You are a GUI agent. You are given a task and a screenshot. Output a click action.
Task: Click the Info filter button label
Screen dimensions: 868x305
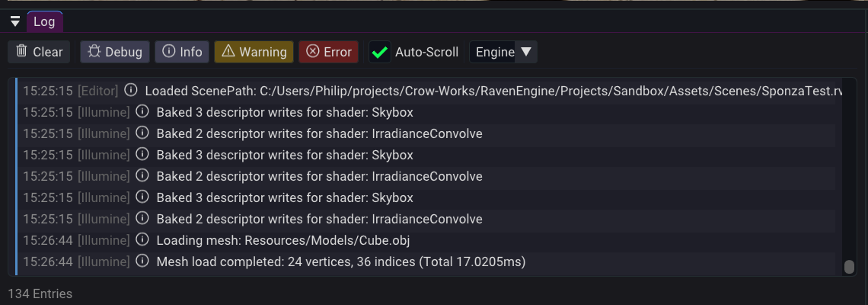[x=191, y=52]
